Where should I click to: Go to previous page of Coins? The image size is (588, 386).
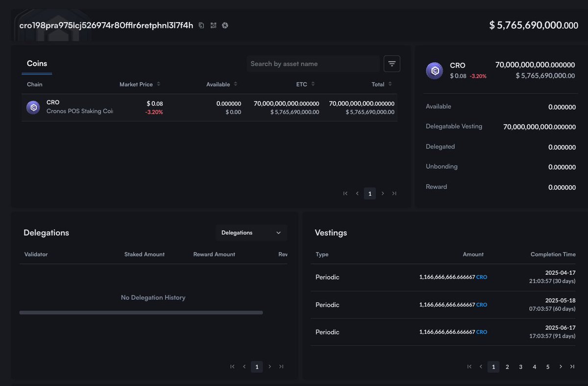pos(358,194)
